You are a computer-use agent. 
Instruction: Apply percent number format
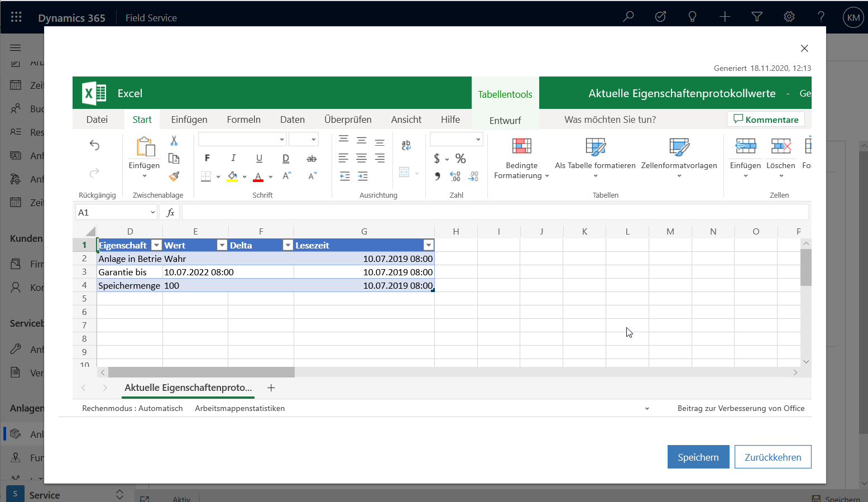[461, 159]
